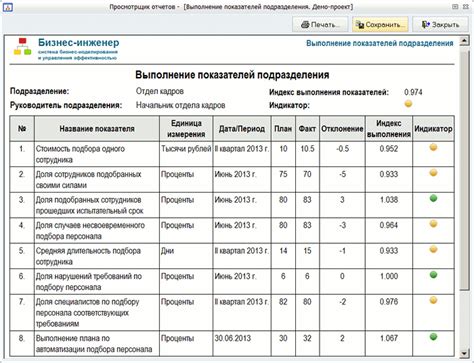The image size is (474, 363).
Task: Click the plan value '82' in row 7
Action: pos(283,302)
